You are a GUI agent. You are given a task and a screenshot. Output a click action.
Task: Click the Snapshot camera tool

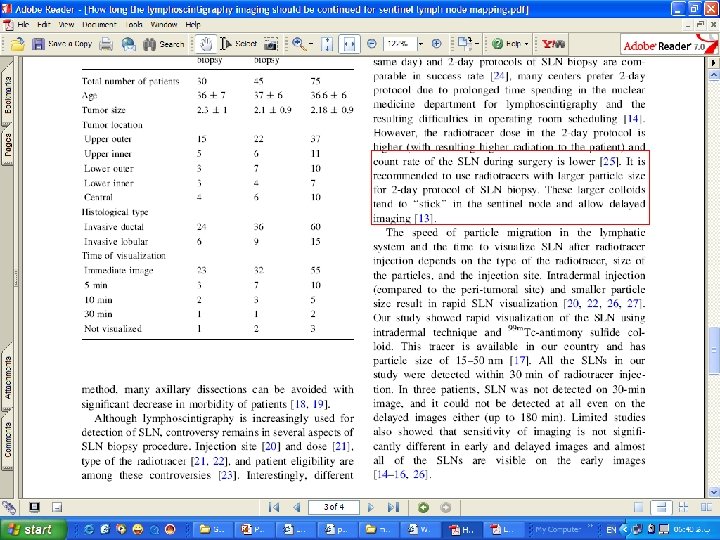[x=271, y=44]
